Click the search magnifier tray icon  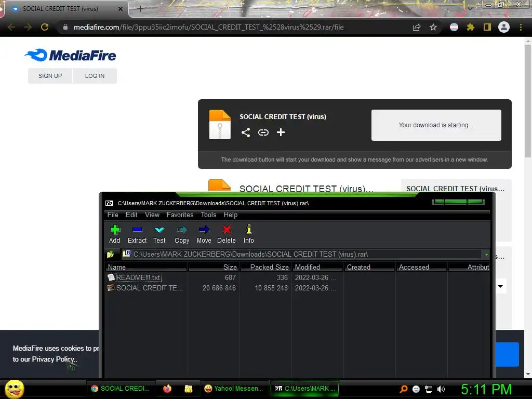tap(403, 389)
